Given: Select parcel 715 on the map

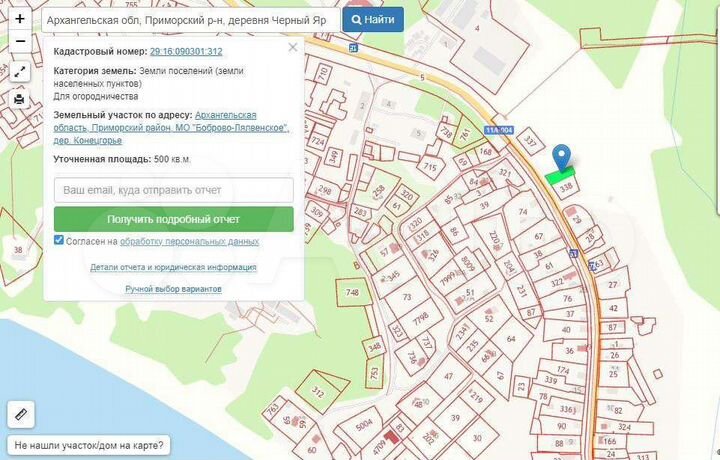Looking at the screenshot, I should tap(430, 167).
